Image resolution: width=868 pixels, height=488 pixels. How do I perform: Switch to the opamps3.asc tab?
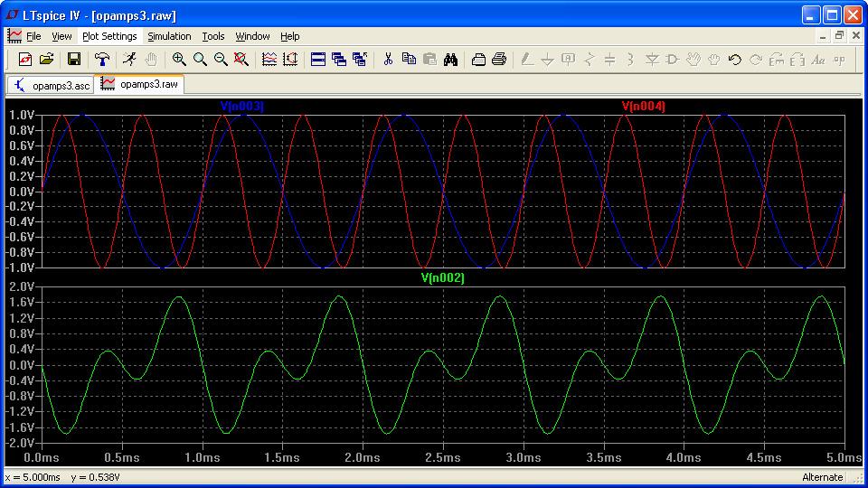(x=51, y=85)
